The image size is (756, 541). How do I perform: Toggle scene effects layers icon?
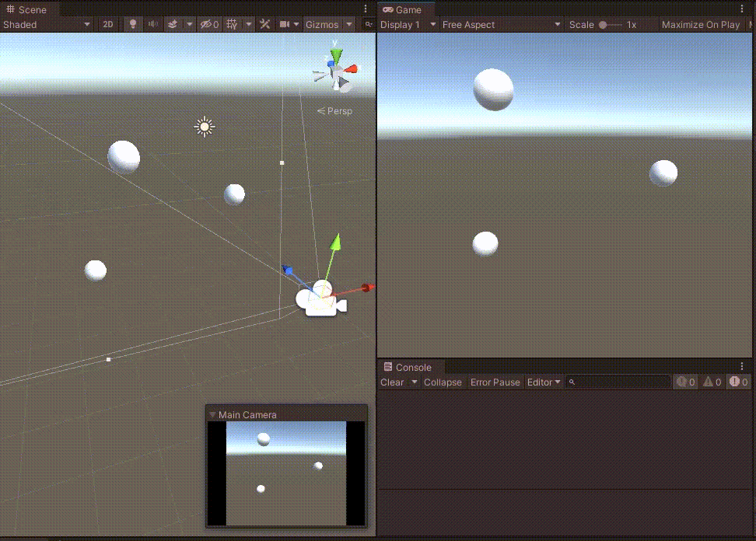click(173, 25)
